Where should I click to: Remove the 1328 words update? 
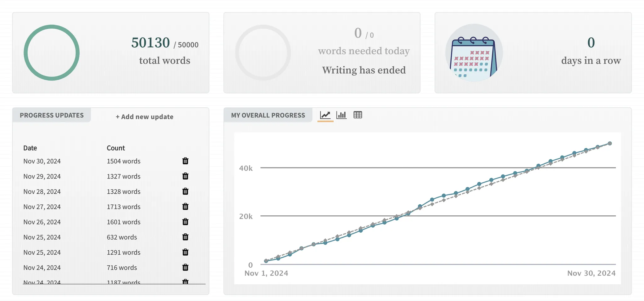(x=186, y=191)
